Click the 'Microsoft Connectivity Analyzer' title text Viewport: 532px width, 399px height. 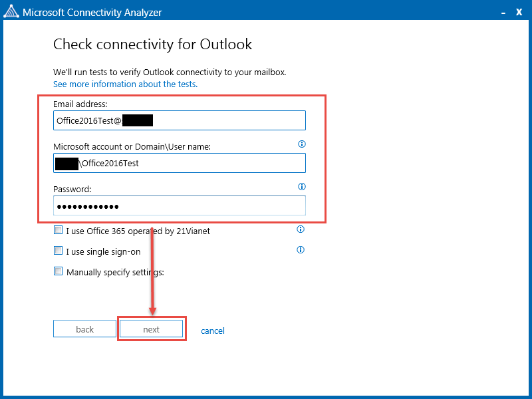(x=92, y=13)
